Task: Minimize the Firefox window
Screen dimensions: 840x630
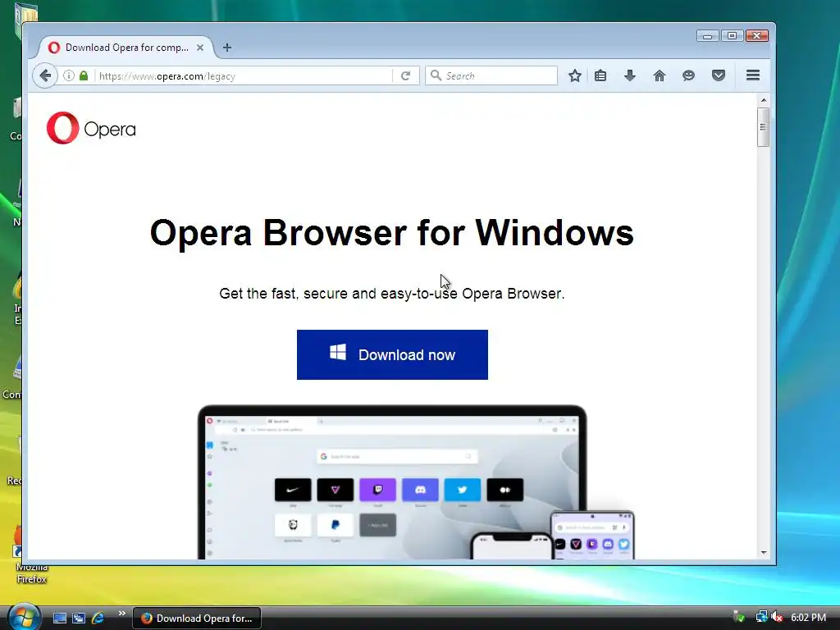Action: [x=708, y=36]
